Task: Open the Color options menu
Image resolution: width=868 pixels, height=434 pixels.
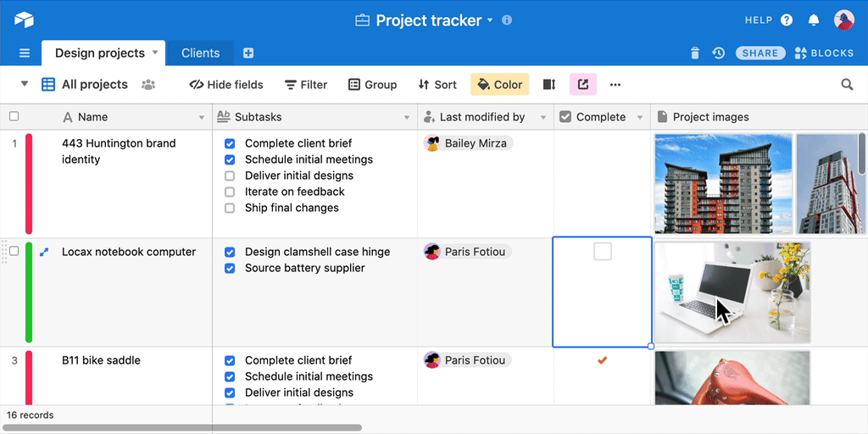Action: click(x=500, y=85)
